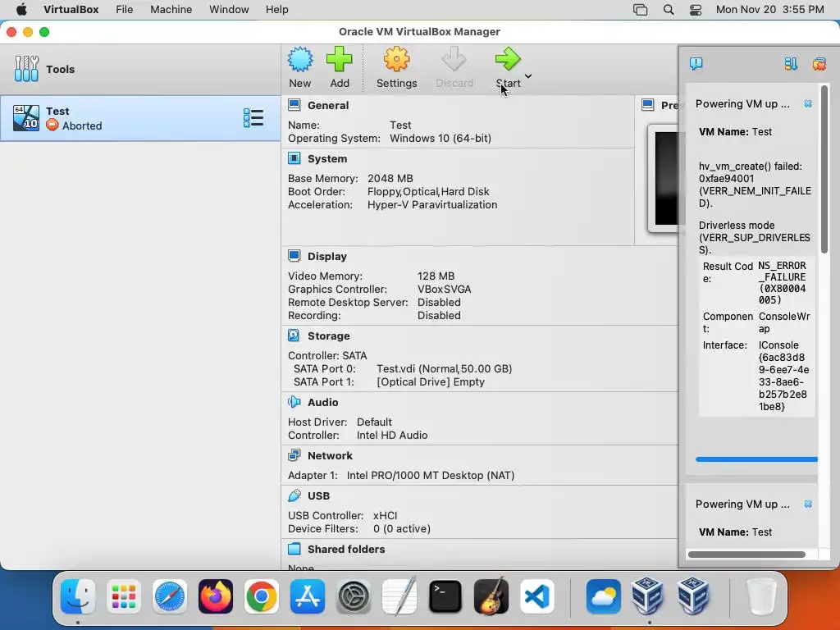Image resolution: width=840 pixels, height=630 pixels.
Task: Click the screen mirroring menu bar icon
Action: 640,10
